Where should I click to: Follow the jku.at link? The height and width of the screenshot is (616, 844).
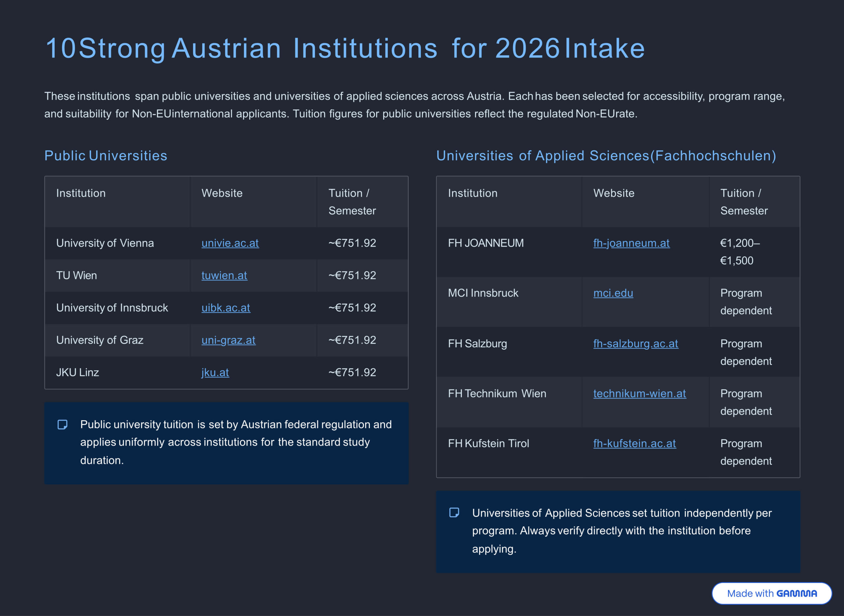click(215, 372)
